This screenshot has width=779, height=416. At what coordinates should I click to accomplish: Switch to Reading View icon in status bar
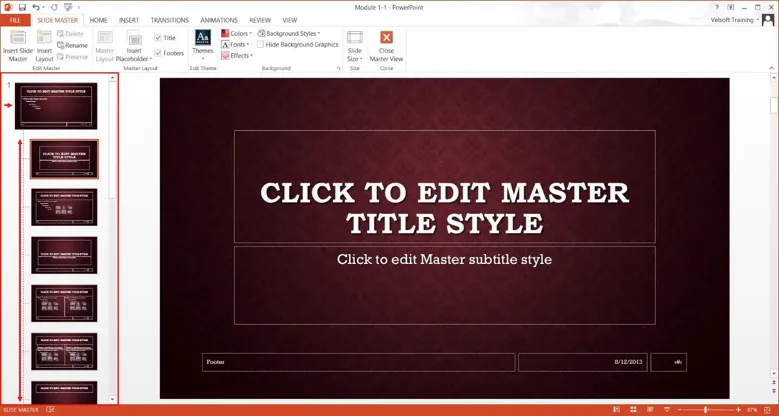(650, 410)
